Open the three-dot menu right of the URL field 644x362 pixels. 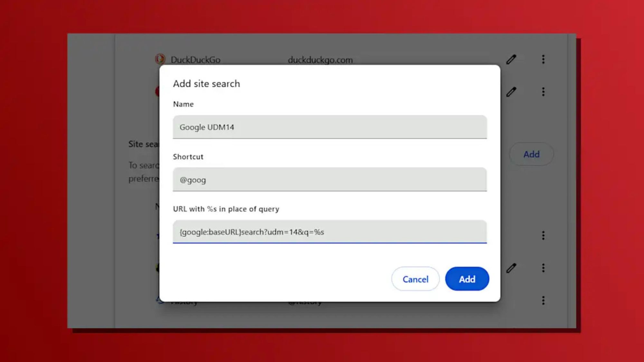(543, 236)
